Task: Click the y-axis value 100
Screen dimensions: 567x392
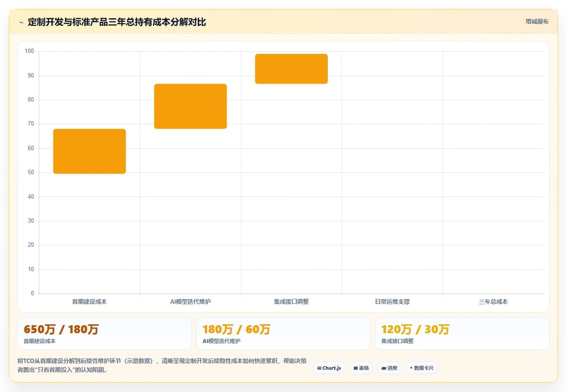Action: pos(29,51)
